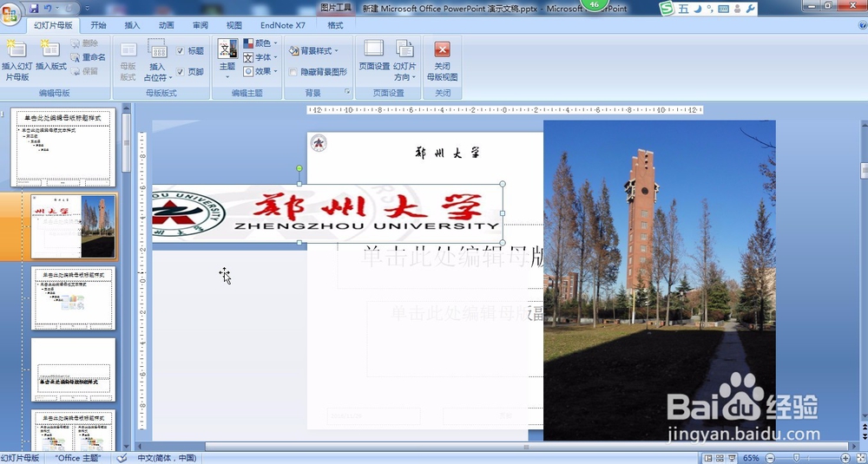Toggle Wubi (五) input mode icon
The height and width of the screenshot is (464, 868).
click(684, 9)
